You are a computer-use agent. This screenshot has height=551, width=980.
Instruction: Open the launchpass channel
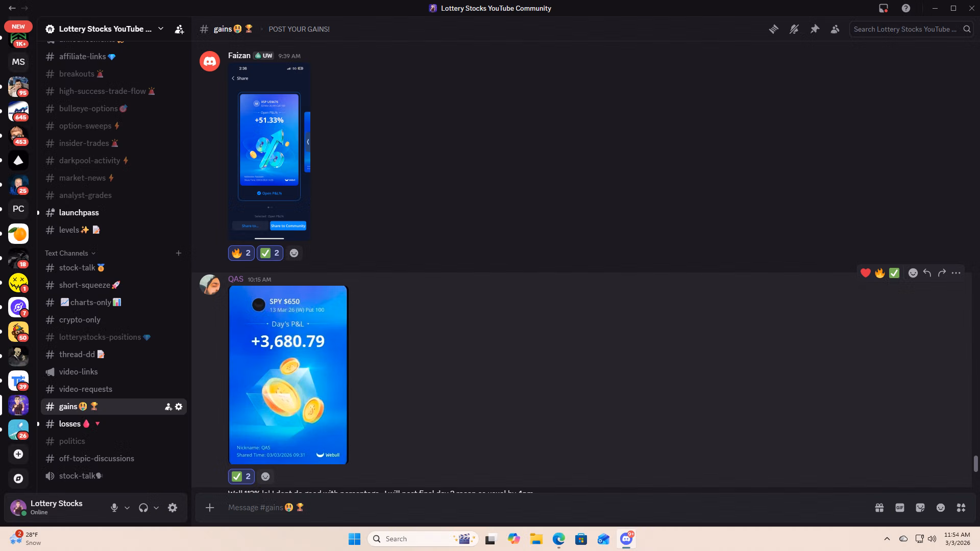[113, 213]
